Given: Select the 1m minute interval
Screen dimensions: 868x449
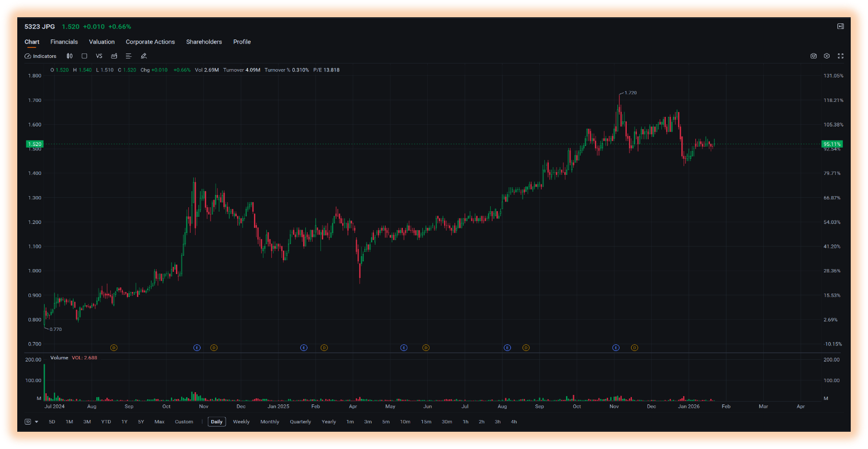Looking at the screenshot, I should point(350,422).
